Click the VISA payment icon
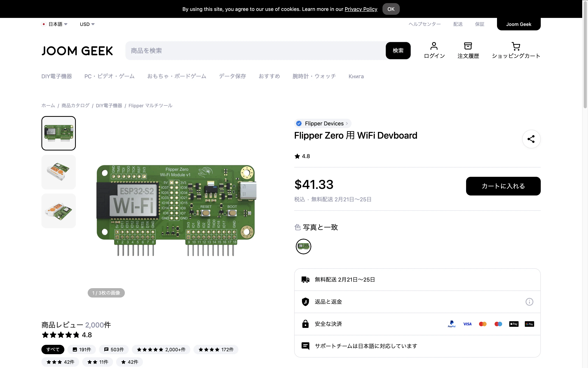This screenshot has width=588, height=368. 467,324
